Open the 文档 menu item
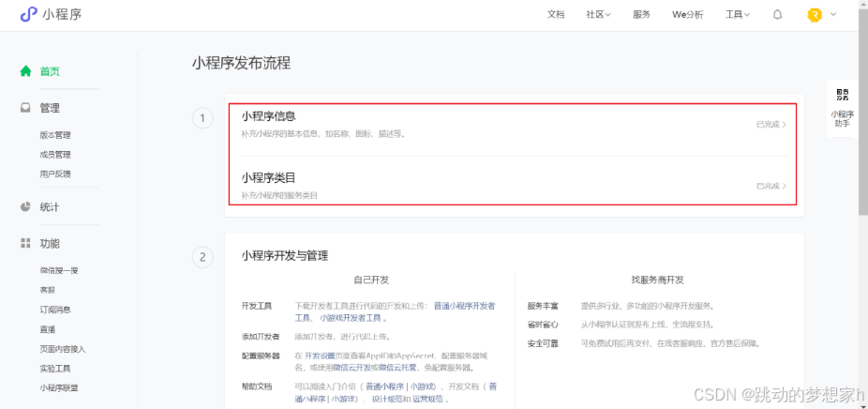 point(556,15)
